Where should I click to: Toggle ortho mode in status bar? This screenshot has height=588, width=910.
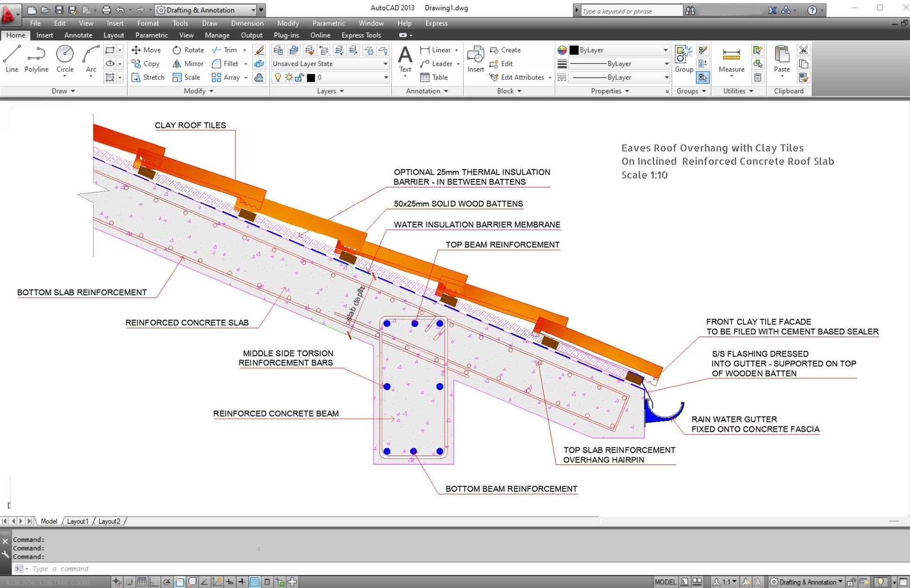[154, 582]
